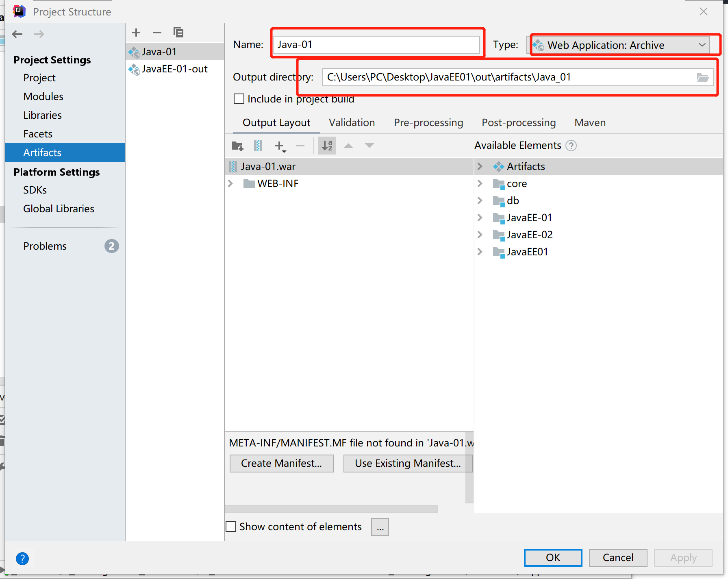Click the ellipsis button beside Show content

380,527
